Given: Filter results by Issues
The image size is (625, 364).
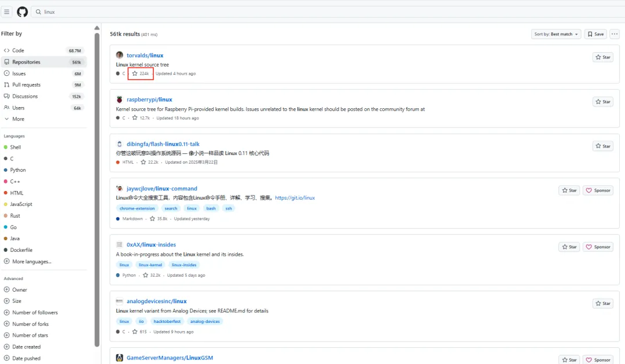Looking at the screenshot, I should coord(44,73).
